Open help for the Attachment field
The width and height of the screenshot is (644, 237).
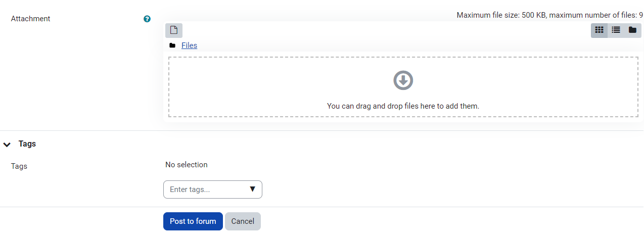pyautogui.click(x=147, y=19)
